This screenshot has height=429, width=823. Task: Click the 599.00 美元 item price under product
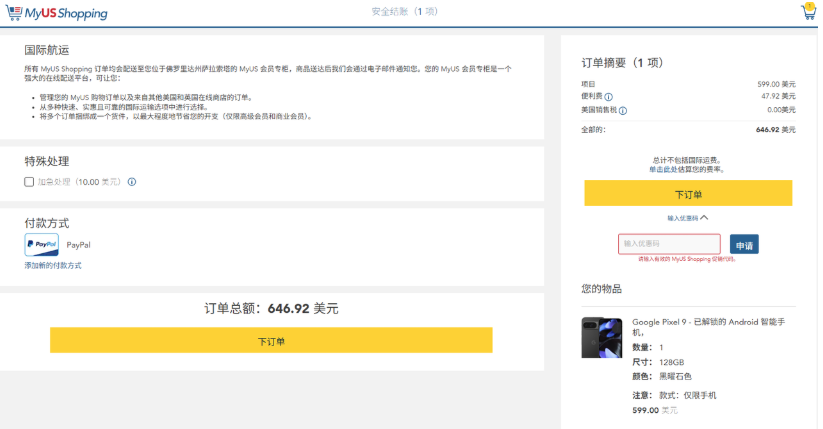655,410
